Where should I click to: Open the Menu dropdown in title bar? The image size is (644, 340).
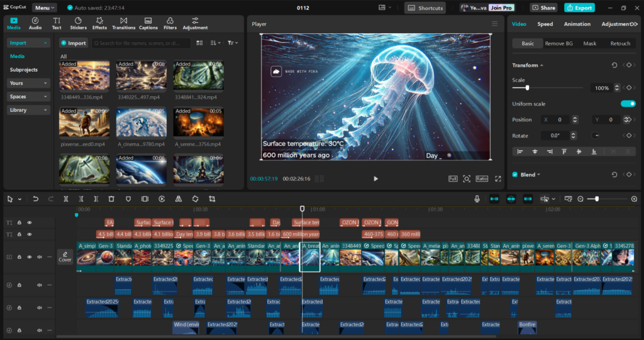[x=45, y=8]
